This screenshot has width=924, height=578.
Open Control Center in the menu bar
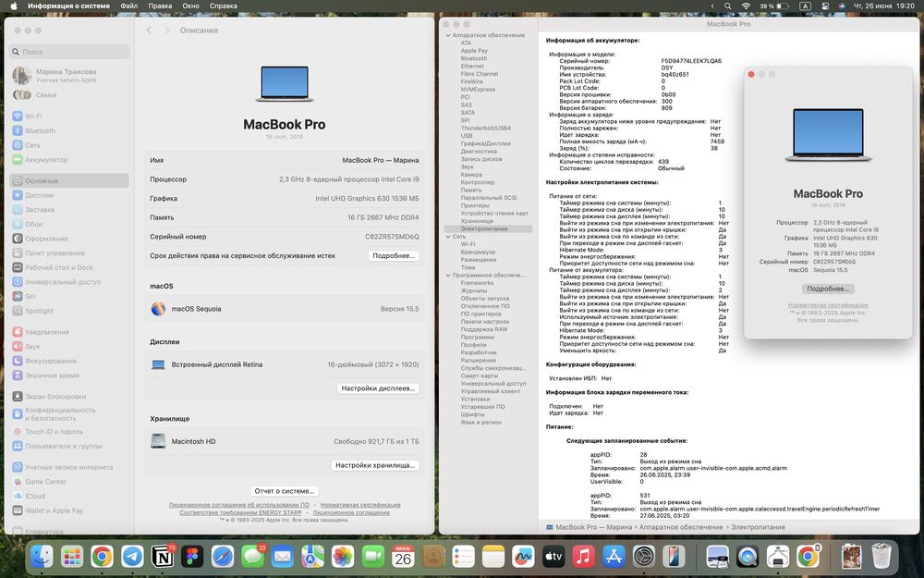tap(825, 6)
